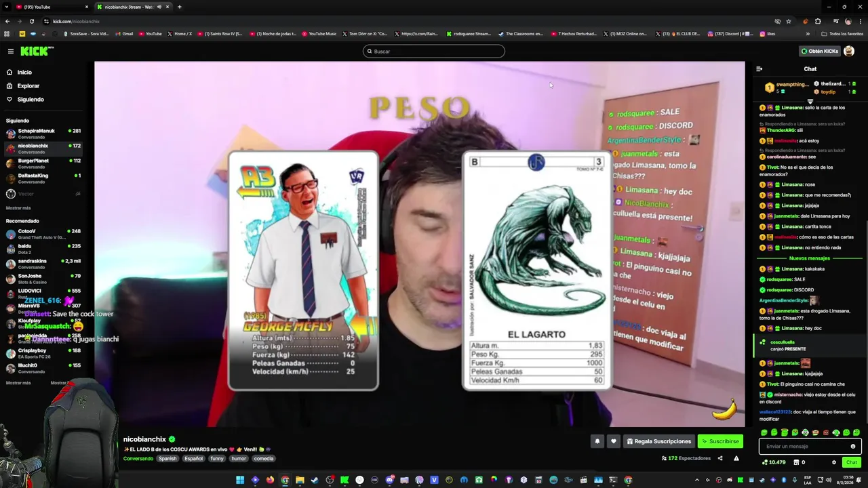Expand followed channels with Mostrar más
The height and width of the screenshot is (488, 868).
18,208
